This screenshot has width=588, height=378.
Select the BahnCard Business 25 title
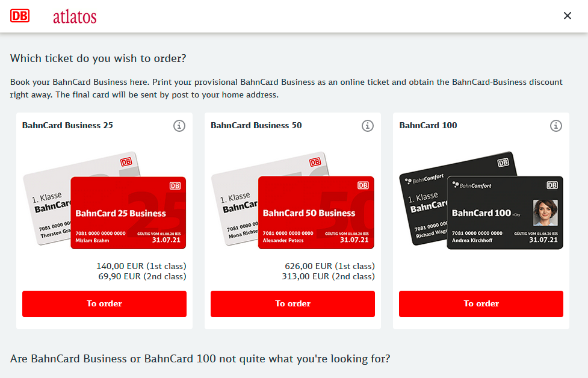click(x=67, y=125)
